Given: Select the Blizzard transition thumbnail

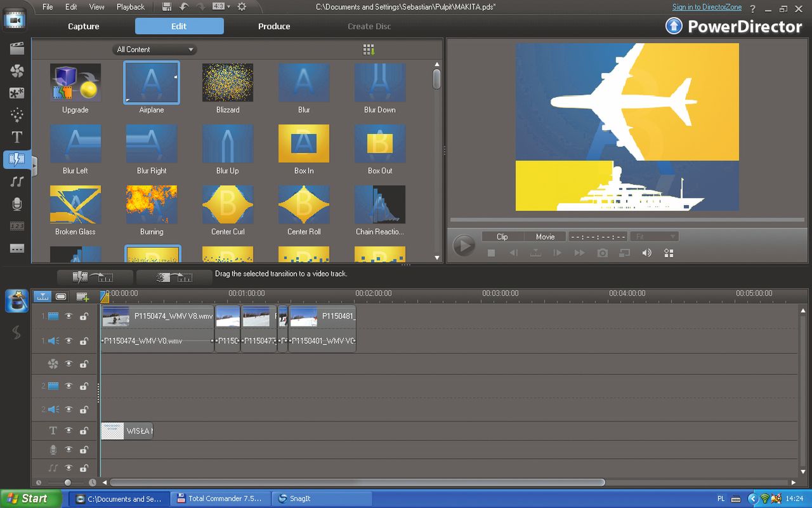Looking at the screenshot, I should click(x=228, y=83).
